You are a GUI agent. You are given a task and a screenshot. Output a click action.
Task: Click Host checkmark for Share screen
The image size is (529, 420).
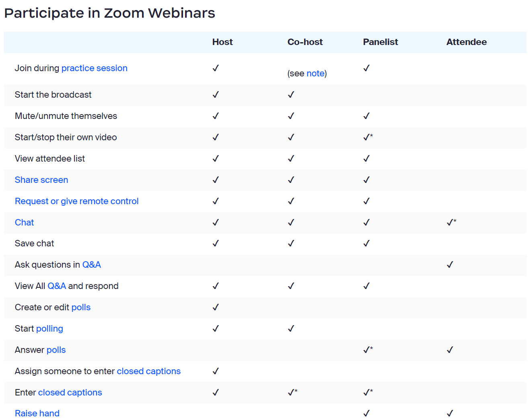click(216, 180)
